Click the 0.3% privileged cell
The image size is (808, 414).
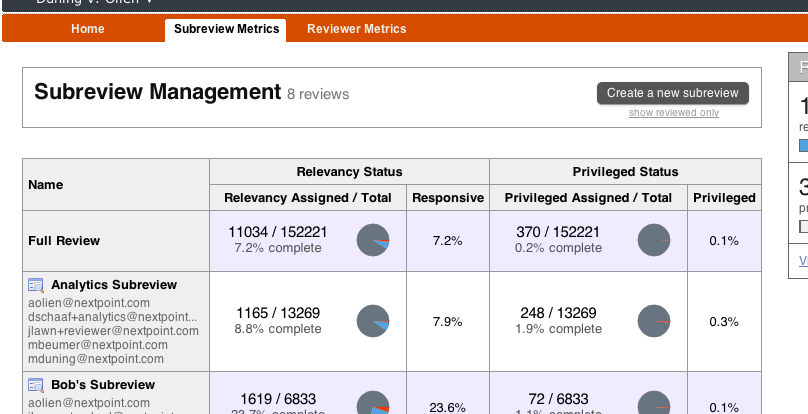724,322
